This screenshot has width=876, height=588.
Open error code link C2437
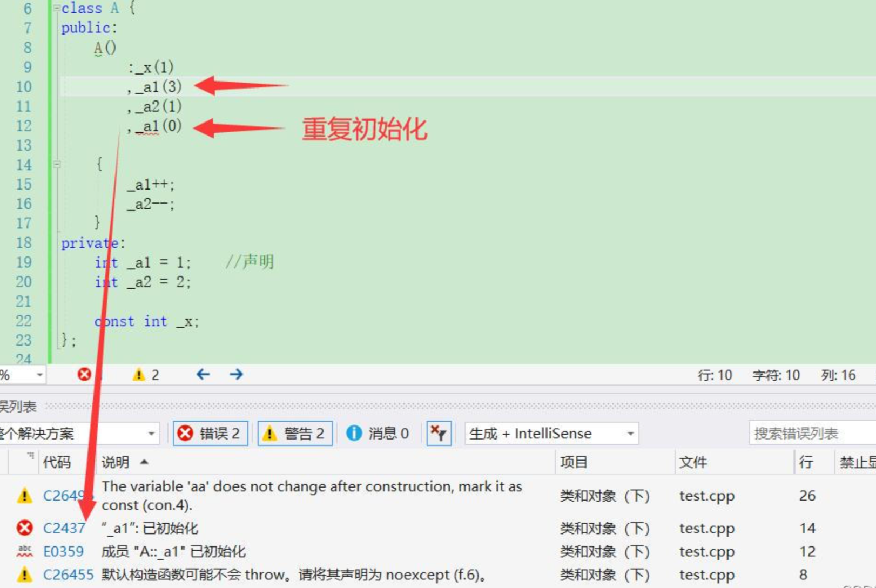64,528
